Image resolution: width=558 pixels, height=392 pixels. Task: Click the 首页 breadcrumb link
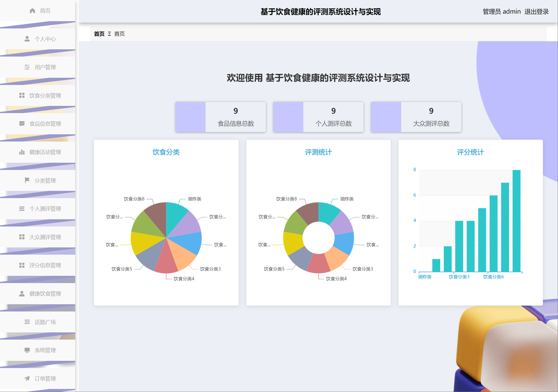(99, 34)
